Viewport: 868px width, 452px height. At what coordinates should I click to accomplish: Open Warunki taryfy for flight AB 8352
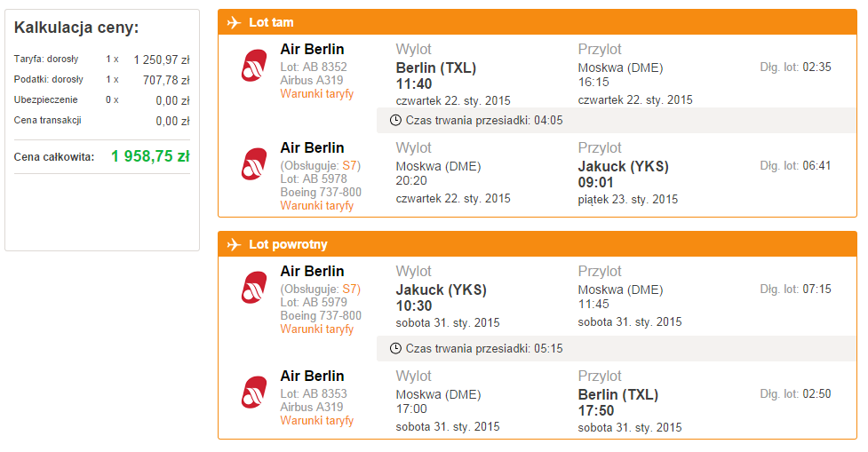click(x=316, y=93)
